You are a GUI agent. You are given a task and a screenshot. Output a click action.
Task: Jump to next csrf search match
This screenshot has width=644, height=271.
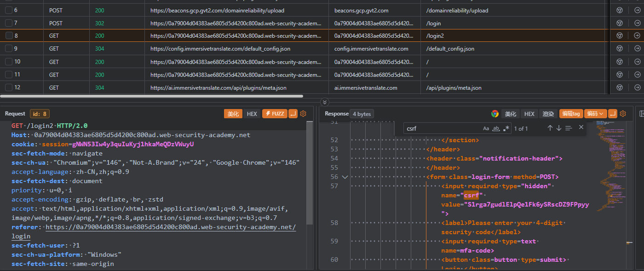(x=559, y=128)
